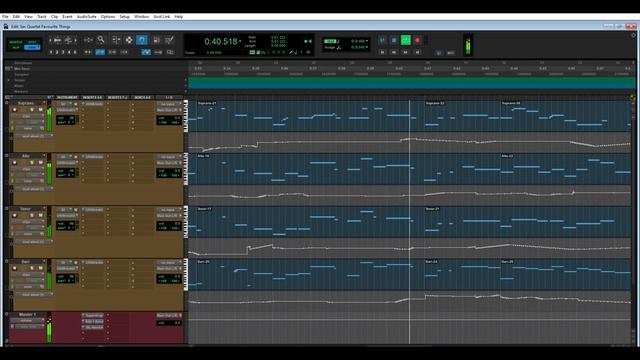640x360 pixels.
Task: Enable Shuffle edit mode
Action: pyautogui.click(x=16, y=42)
